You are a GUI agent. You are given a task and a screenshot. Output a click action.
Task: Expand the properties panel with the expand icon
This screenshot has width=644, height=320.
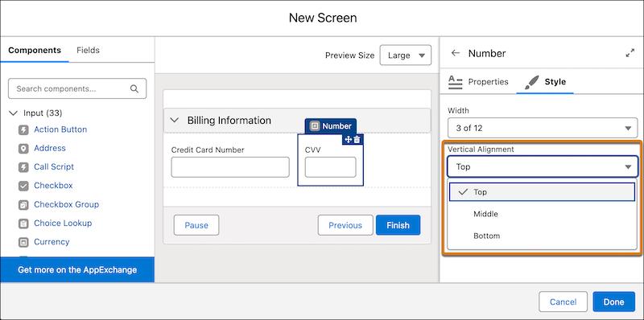630,53
